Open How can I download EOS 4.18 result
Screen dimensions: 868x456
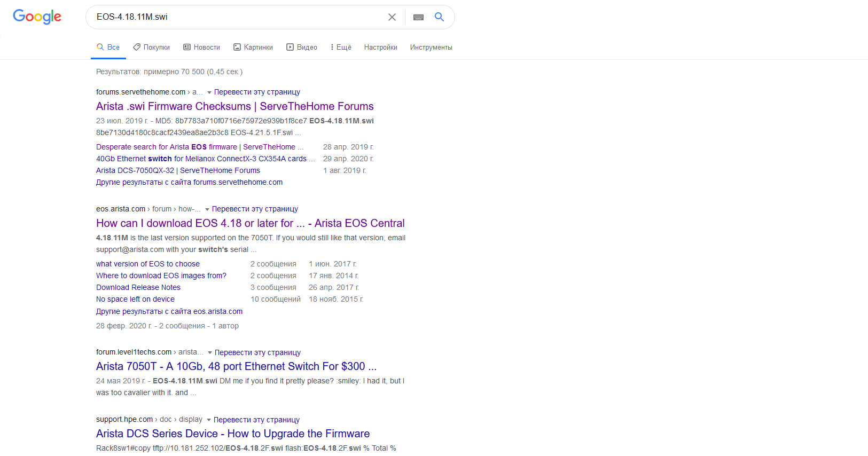point(251,223)
